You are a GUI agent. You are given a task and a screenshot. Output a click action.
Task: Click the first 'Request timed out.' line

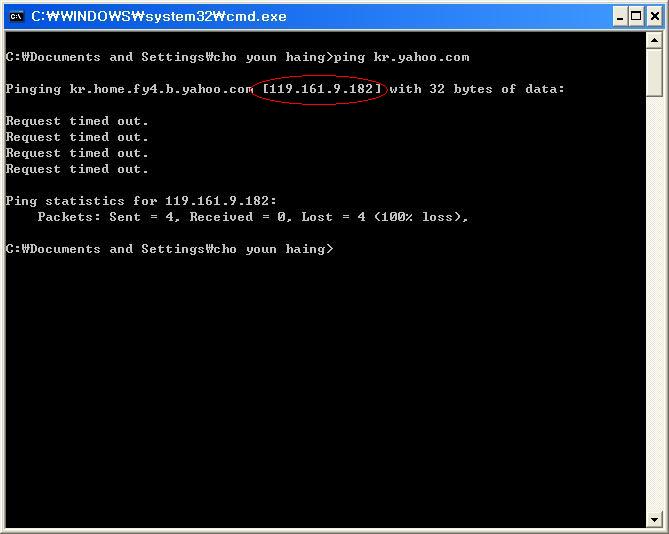[x=77, y=121]
